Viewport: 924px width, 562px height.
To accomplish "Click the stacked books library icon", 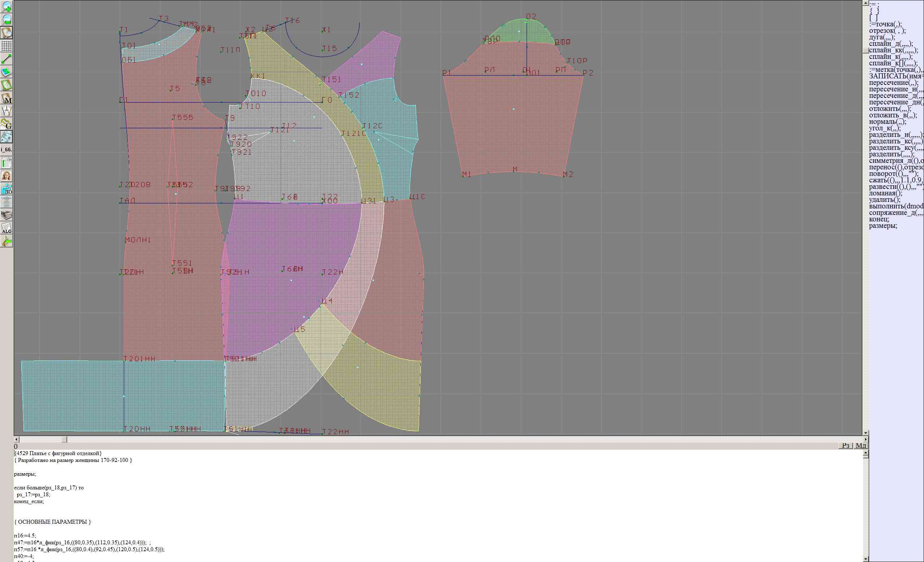I will (x=7, y=215).
